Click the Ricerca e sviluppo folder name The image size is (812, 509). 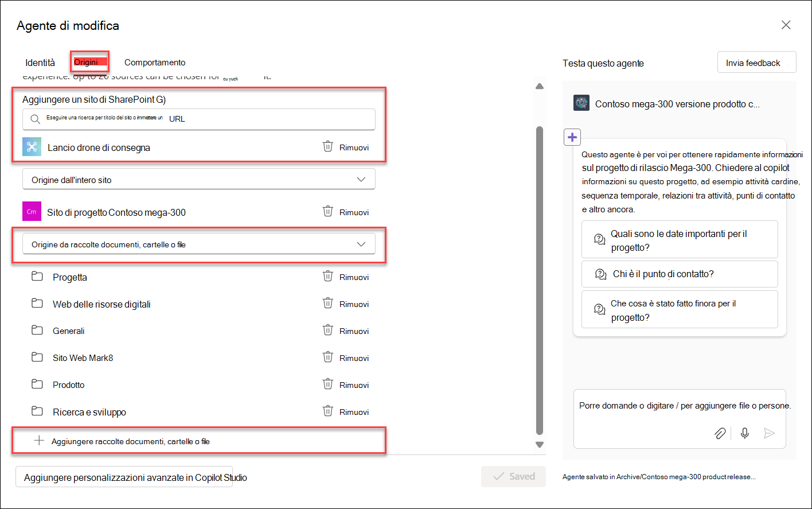[x=89, y=412]
